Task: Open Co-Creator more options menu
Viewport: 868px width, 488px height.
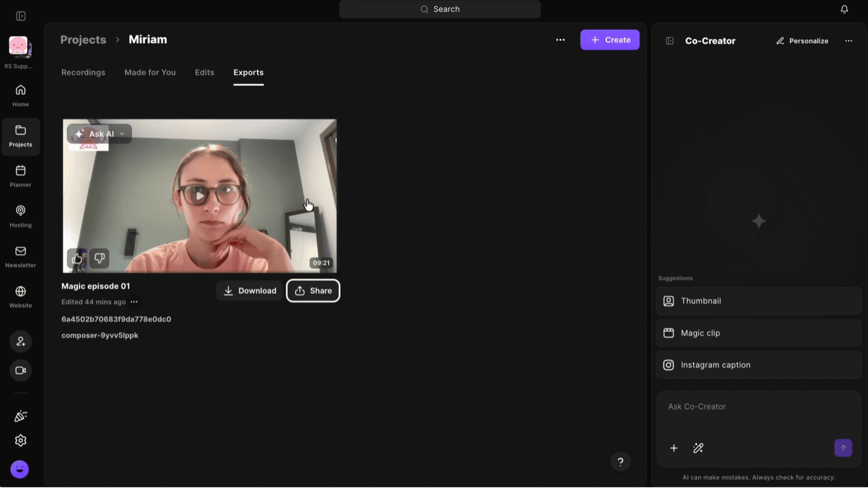Action: [x=849, y=41]
